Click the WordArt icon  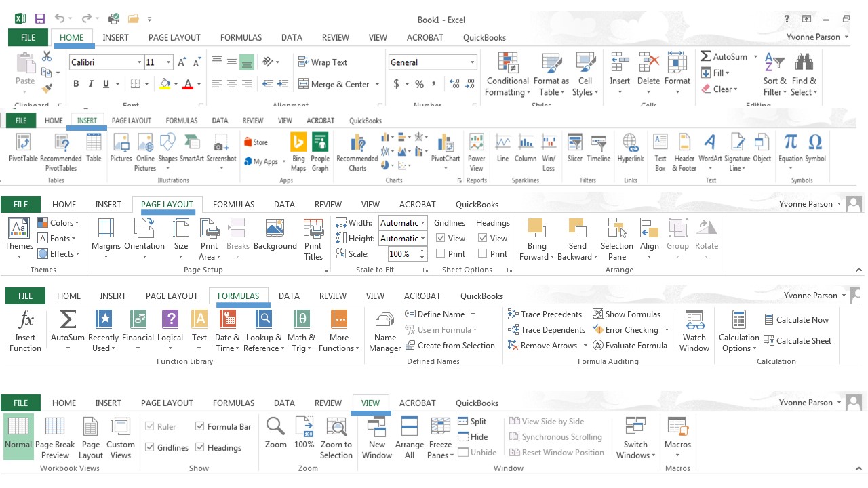(710, 142)
